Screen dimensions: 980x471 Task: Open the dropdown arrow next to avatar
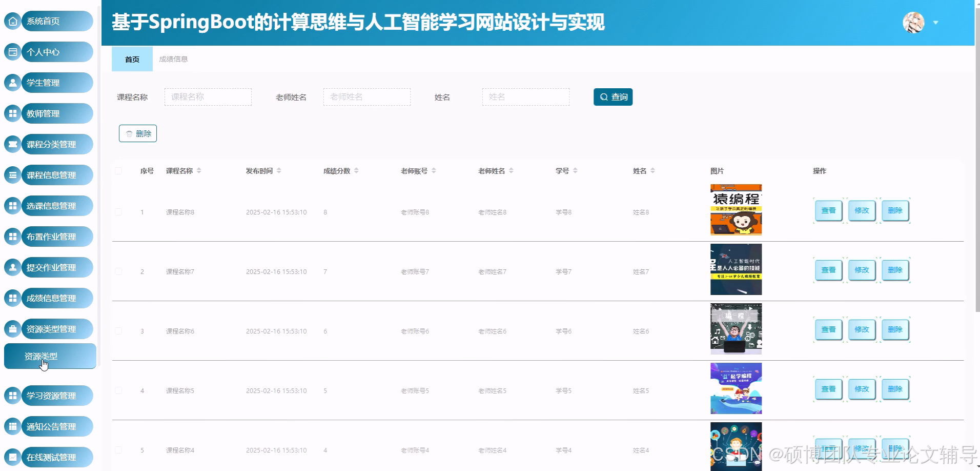[935, 23]
